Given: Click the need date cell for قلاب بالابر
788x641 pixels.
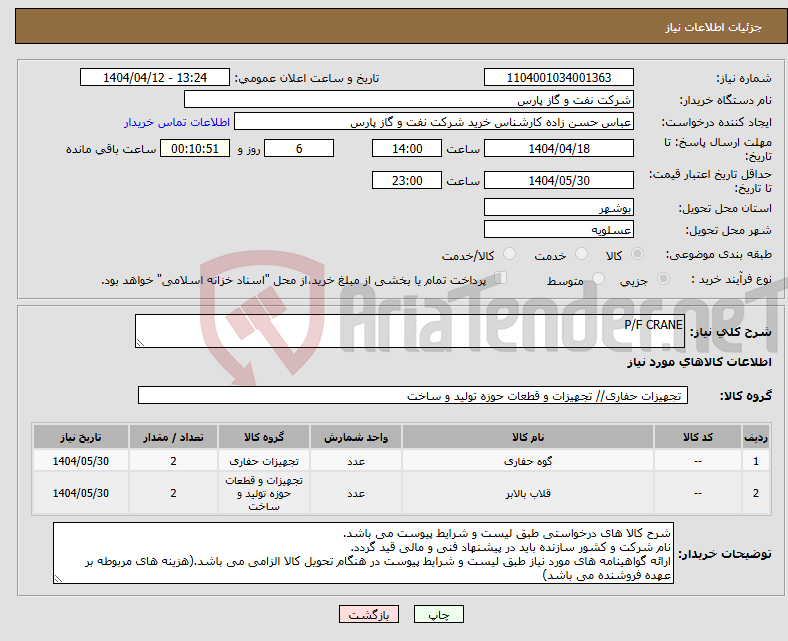Looking at the screenshot, I should 80,493.
